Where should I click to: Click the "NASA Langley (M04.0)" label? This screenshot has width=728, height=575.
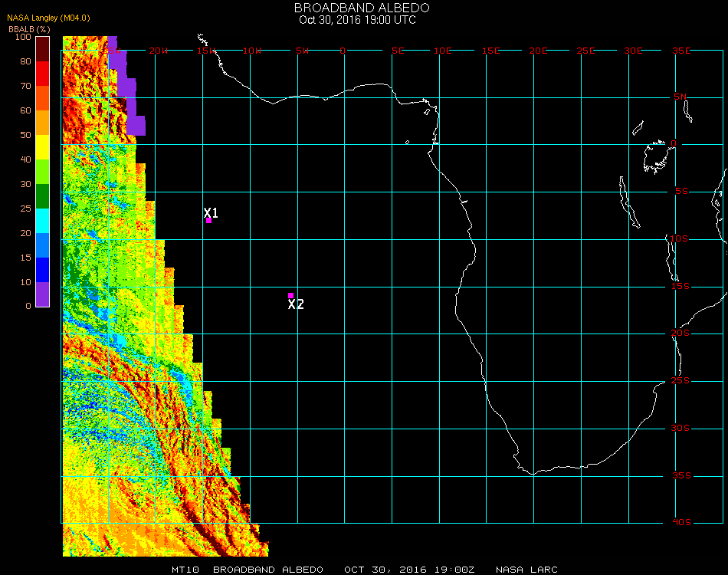[48, 18]
